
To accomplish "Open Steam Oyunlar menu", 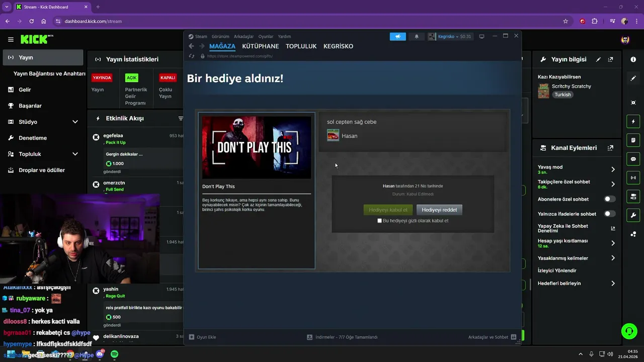I will click(266, 36).
